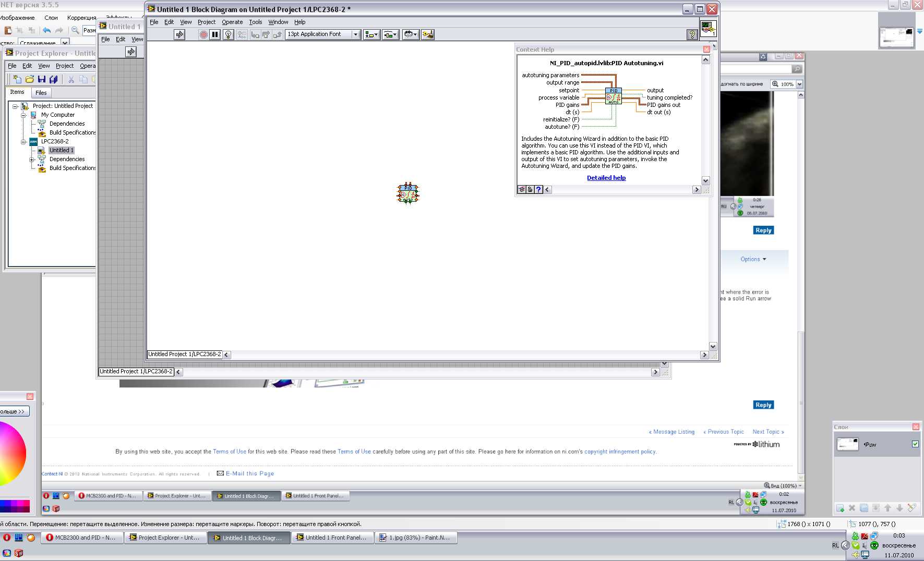The height and width of the screenshot is (561, 924).
Task: Click Opera browser icon in quick launch
Action: click(6, 537)
